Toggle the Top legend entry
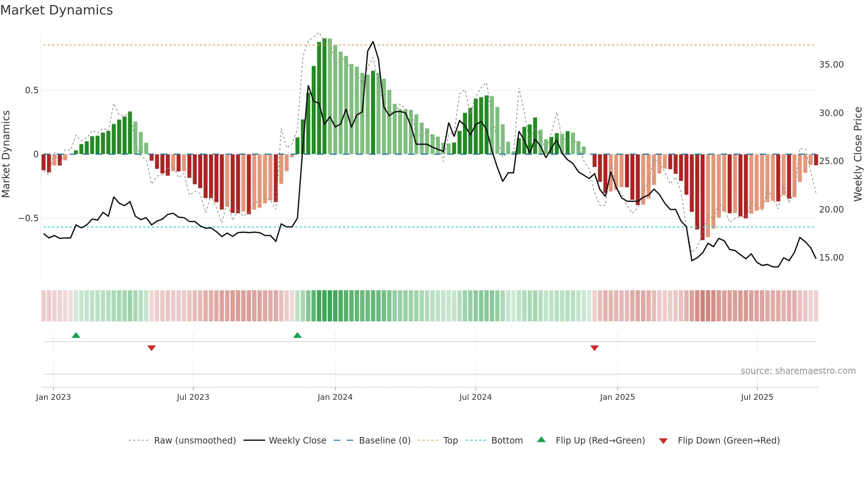Image resolution: width=868 pixels, height=488 pixels. click(438, 440)
